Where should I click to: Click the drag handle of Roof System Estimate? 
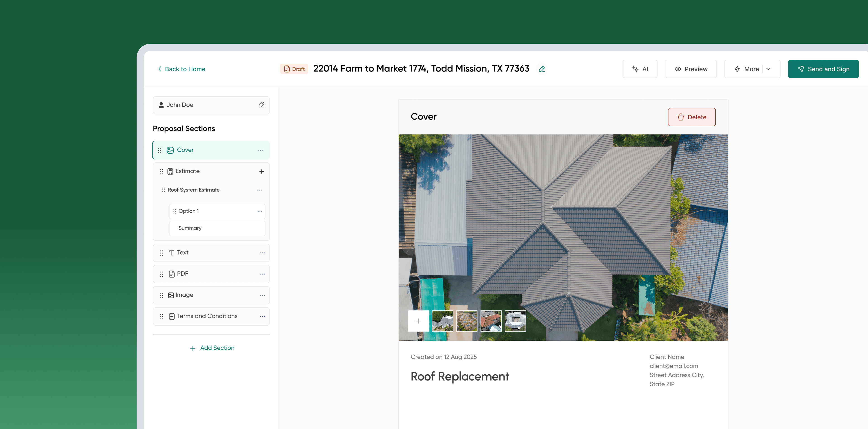click(163, 190)
